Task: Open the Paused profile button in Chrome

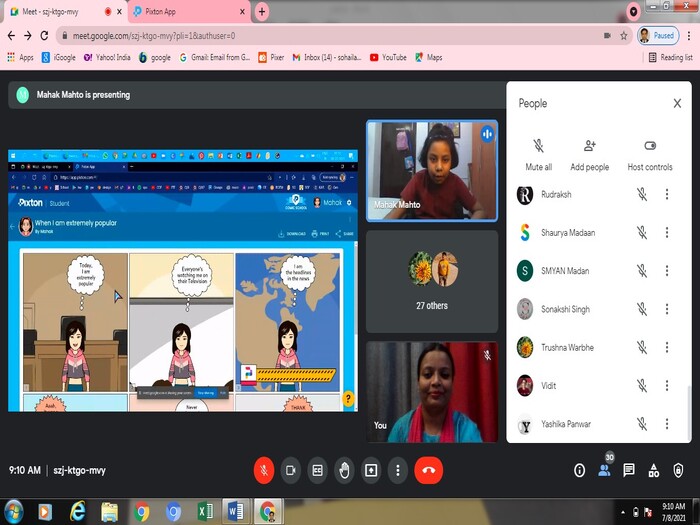Action: [x=658, y=36]
